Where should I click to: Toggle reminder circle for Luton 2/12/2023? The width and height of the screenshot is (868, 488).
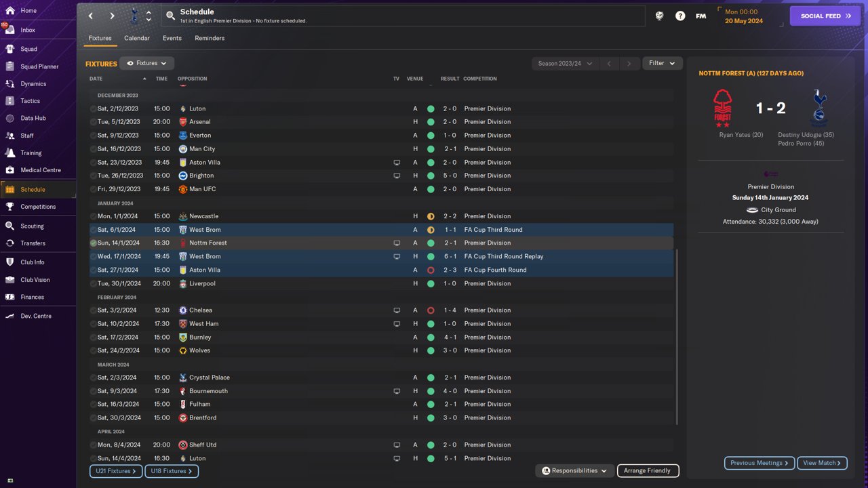coord(94,108)
